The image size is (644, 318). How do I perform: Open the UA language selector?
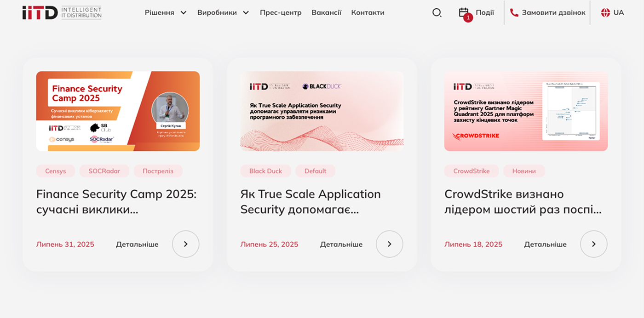[618, 13]
